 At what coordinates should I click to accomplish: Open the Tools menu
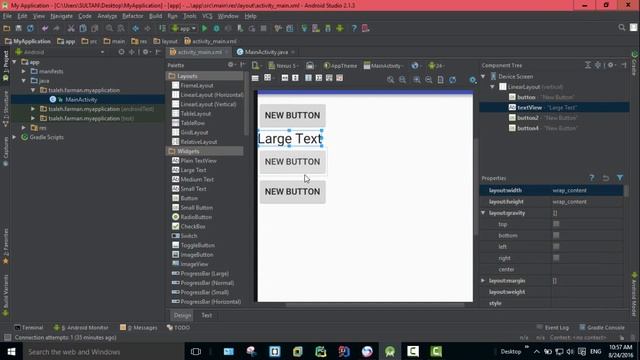[x=189, y=16]
